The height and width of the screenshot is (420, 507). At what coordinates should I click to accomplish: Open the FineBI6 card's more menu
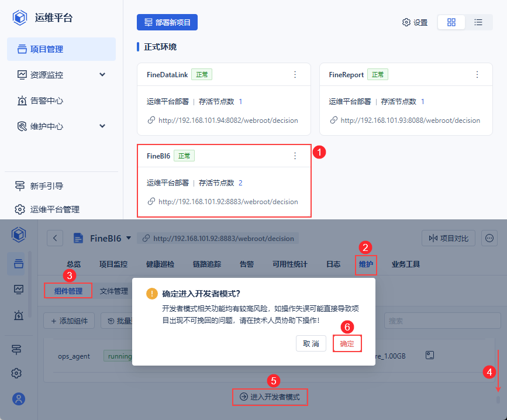pyautogui.click(x=295, y=156)
